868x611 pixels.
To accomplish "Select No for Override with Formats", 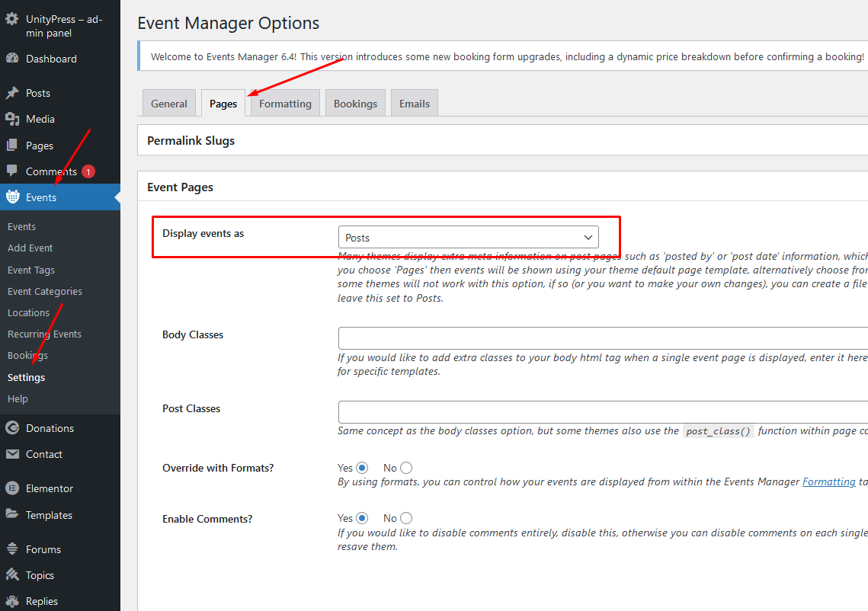I will pos(406,468).
